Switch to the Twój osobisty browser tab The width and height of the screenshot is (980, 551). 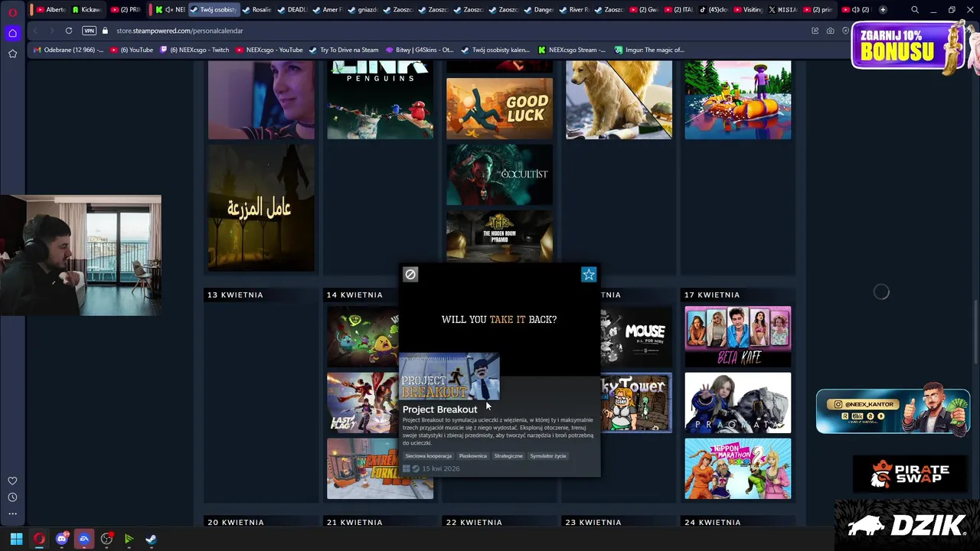[214, 10]
